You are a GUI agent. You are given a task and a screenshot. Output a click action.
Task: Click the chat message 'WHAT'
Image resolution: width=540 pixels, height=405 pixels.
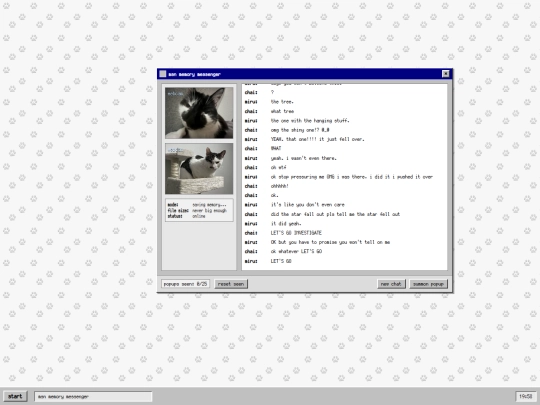click(x=276, y=148)
